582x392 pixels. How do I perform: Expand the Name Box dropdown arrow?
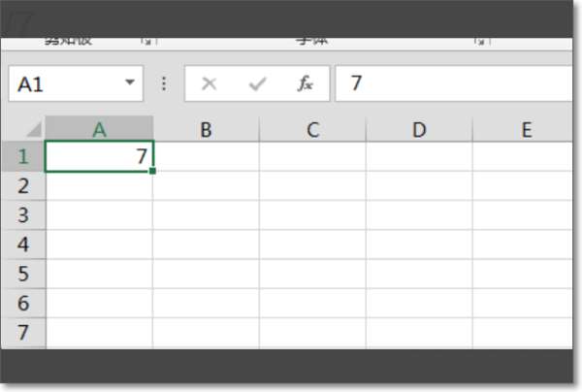130,82
